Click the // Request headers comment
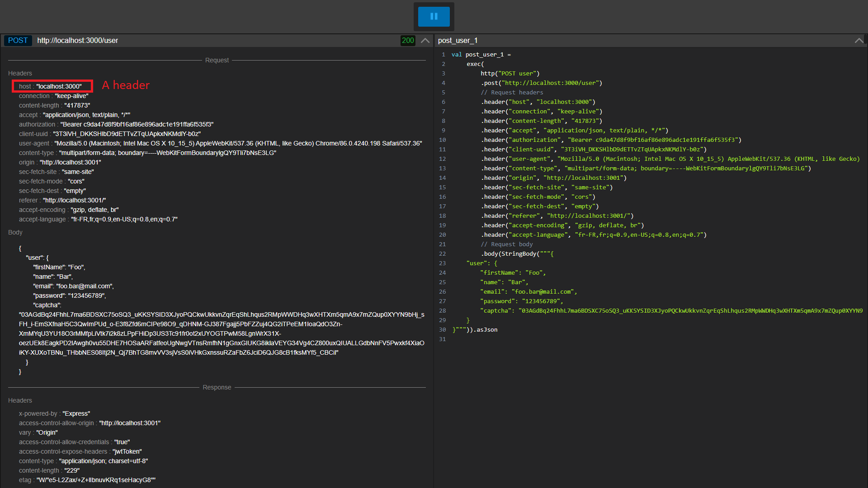The height and width of the screenshot is (488, 868). pyautogui.click(x=512, y=92)
